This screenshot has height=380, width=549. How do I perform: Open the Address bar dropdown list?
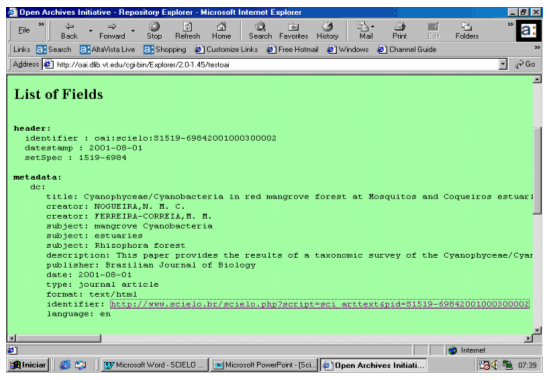pos(503,65)
